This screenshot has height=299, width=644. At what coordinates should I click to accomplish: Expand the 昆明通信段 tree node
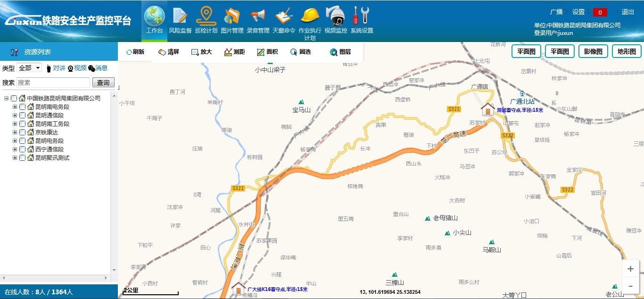[15, 116]
